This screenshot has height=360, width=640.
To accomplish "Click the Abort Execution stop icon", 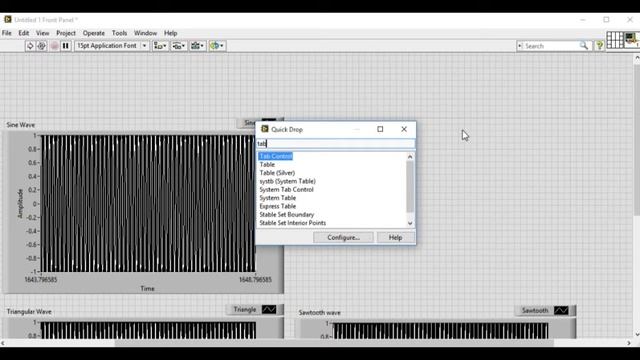I will 54,46.
